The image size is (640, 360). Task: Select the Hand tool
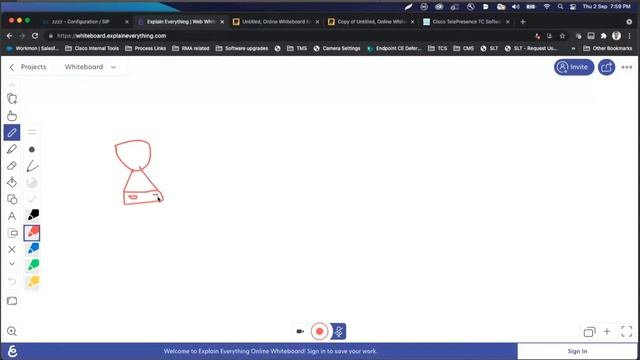[12, 116]
